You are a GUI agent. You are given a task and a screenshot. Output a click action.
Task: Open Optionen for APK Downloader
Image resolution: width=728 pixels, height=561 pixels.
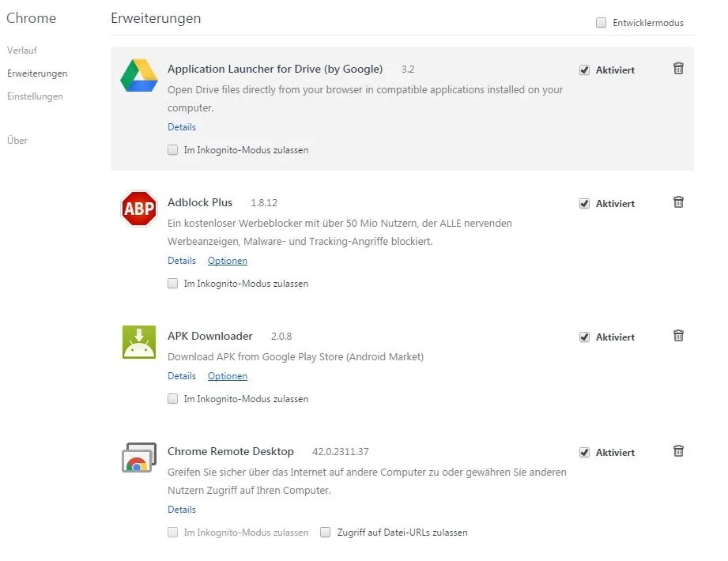pyautogui.click(x=228, y=376)
